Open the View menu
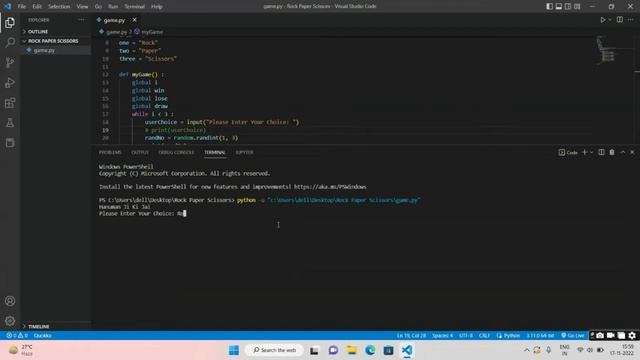 pyautogui.click(x=82, y=7)
